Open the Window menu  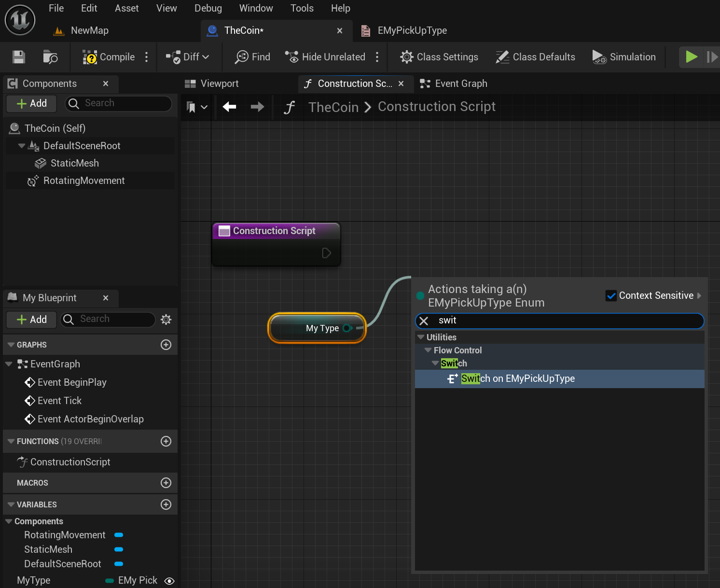[x=256, y=8]
